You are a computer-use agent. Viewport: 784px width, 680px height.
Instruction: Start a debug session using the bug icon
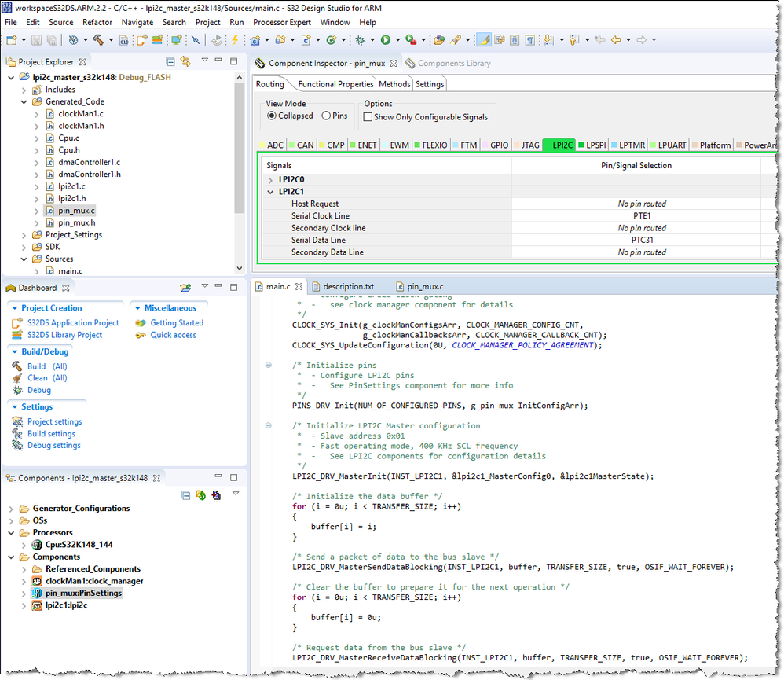(x=361, y=40)
